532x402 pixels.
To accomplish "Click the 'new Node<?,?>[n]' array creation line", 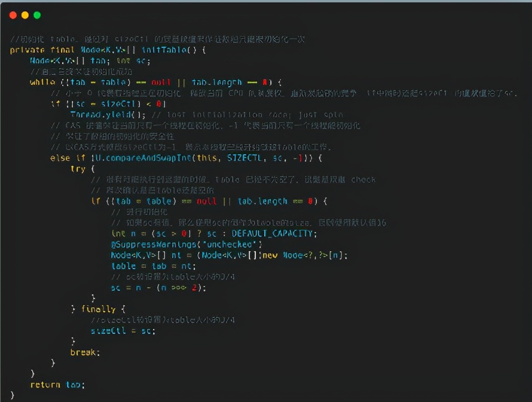I will coord(229,255).
